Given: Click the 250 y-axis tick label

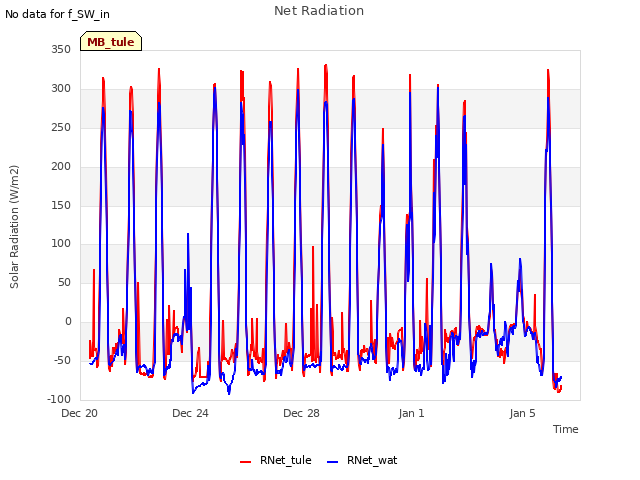Looking at the screenshot, I should click(61, 127).
